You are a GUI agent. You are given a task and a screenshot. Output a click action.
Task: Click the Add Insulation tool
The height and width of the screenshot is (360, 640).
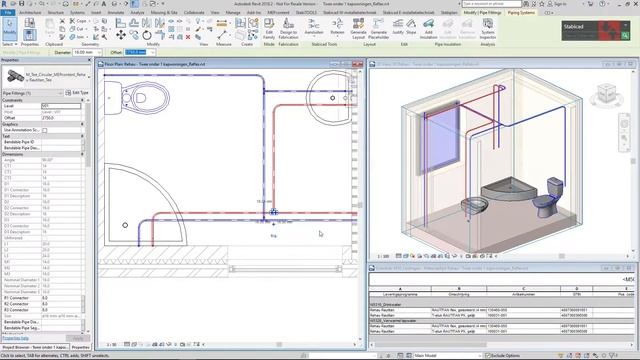(x=428, y=29)
